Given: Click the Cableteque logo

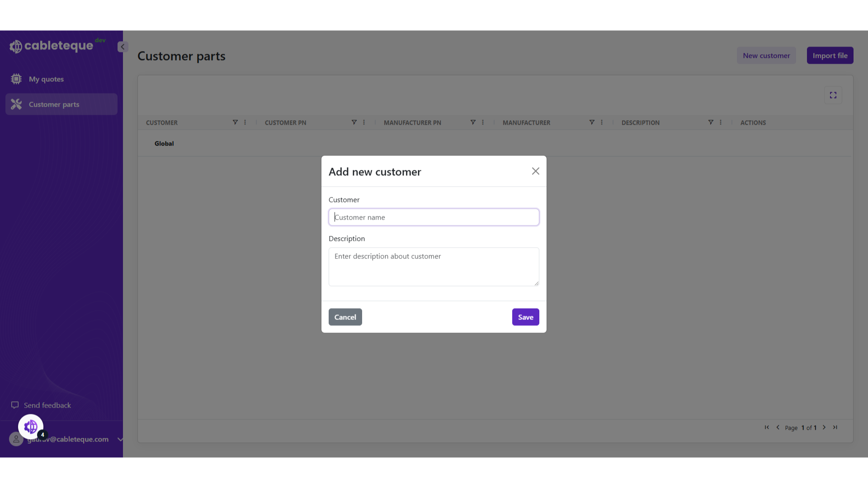Looking at the screenshot, I should pyautogui.click(x=51, y=45).
